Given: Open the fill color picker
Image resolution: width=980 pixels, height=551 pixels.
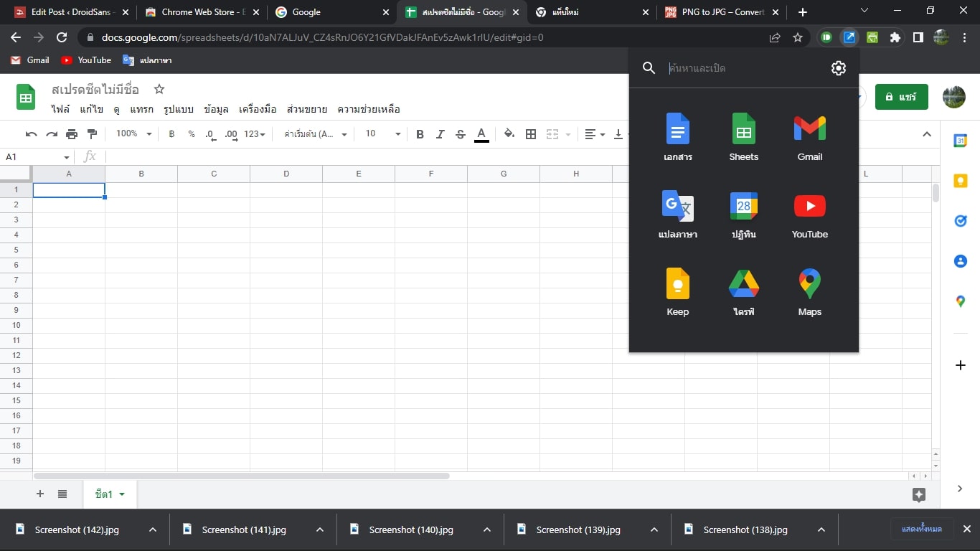Looking at the screenshot, I should pyautogui.click(x=509, y=134).
